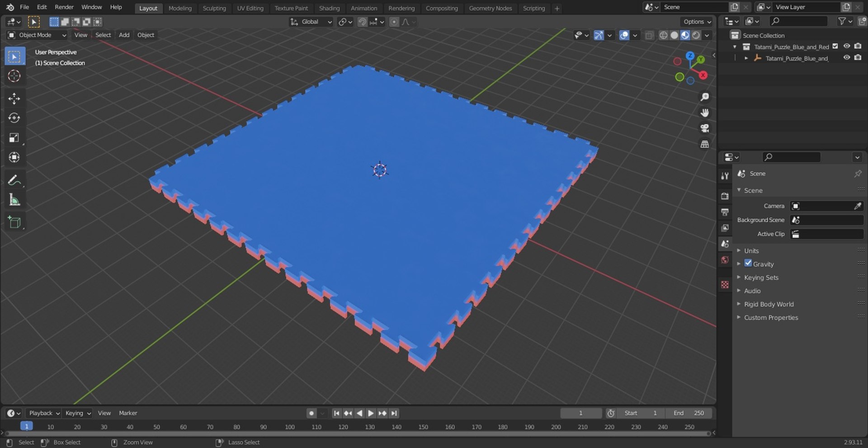Disable Tatami collection in renders camera icon
868x448 pixels.
click(858, 46)
